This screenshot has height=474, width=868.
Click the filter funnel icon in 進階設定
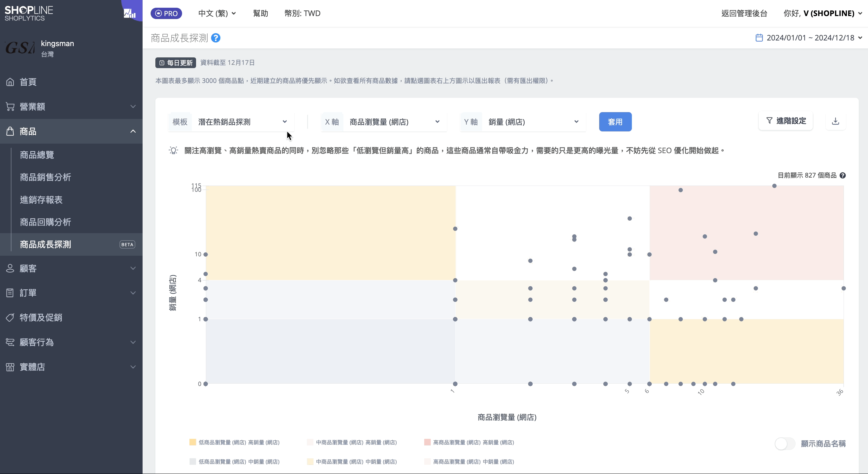click(769, 120)
